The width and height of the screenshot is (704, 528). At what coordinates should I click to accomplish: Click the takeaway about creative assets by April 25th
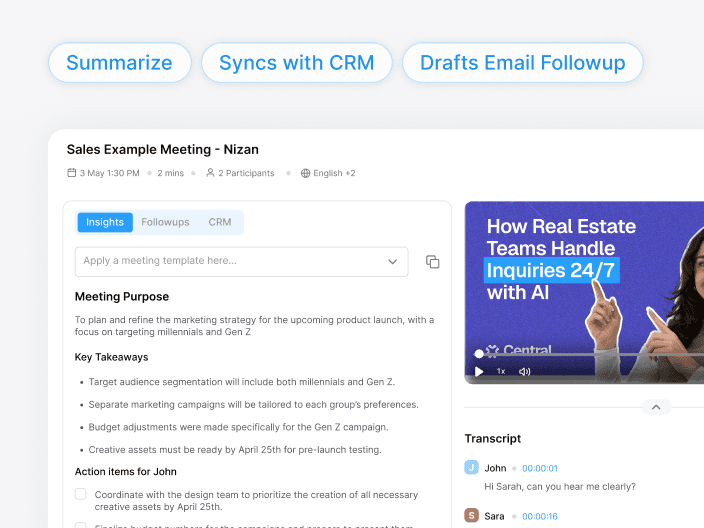click(x=235, y=450)
